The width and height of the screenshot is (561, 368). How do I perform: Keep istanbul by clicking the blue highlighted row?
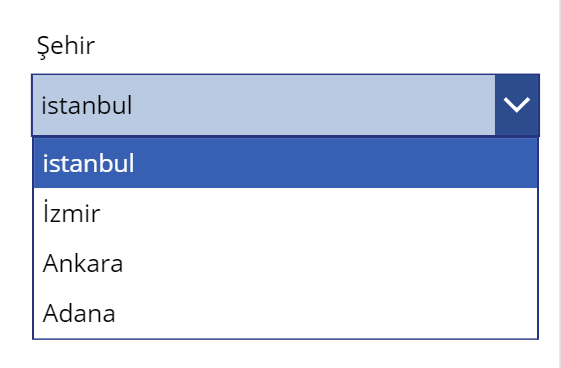(285, 163)
